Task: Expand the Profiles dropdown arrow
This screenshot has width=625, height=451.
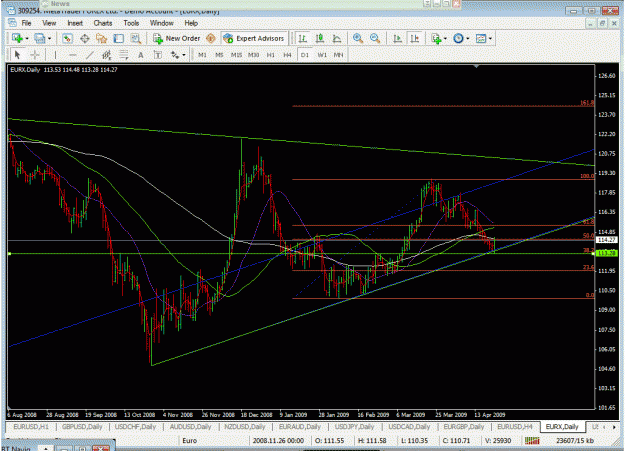Action: click(49, 39)
